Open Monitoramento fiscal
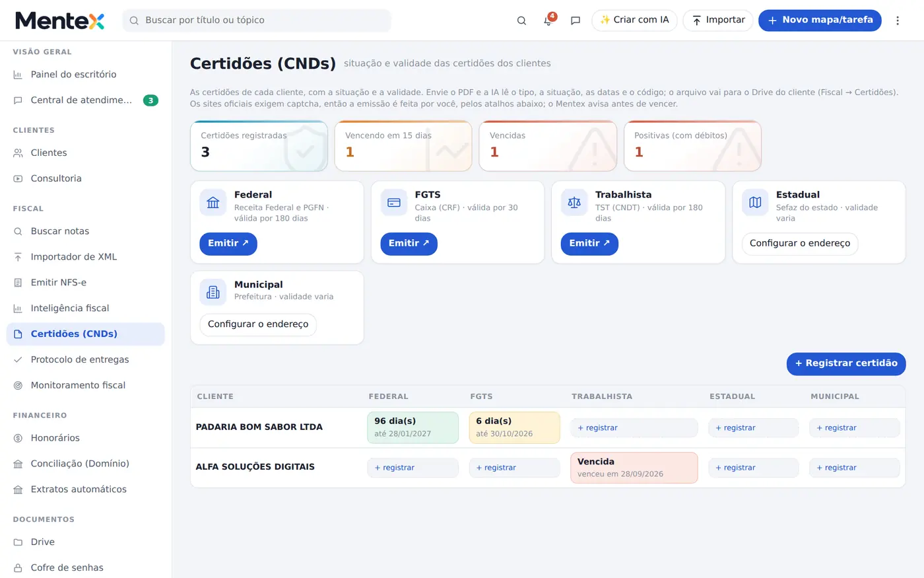This screenshot has height=578, width=924. (x=86, y=385)
